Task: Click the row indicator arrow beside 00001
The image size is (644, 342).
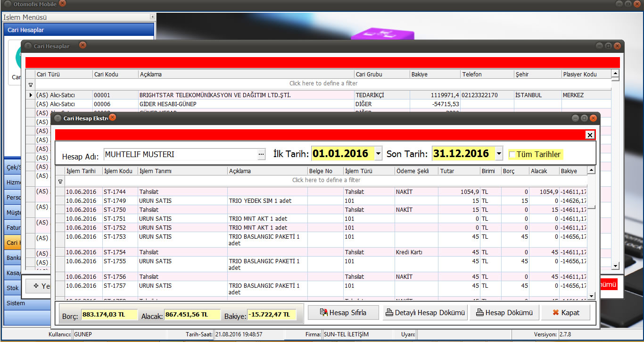Action: (31, 95)
